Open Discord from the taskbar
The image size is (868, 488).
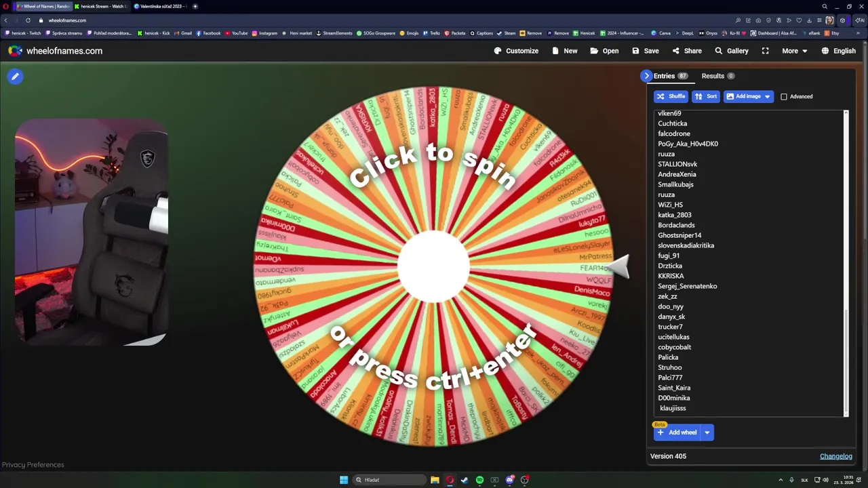509,480
